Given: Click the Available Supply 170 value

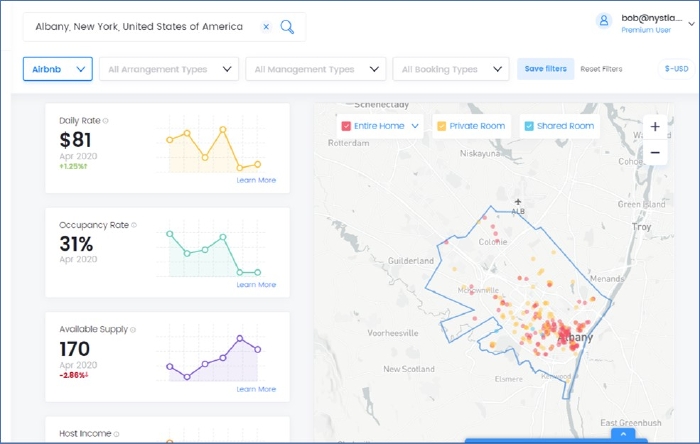Looking at the screenshot, I should point(75,349).
